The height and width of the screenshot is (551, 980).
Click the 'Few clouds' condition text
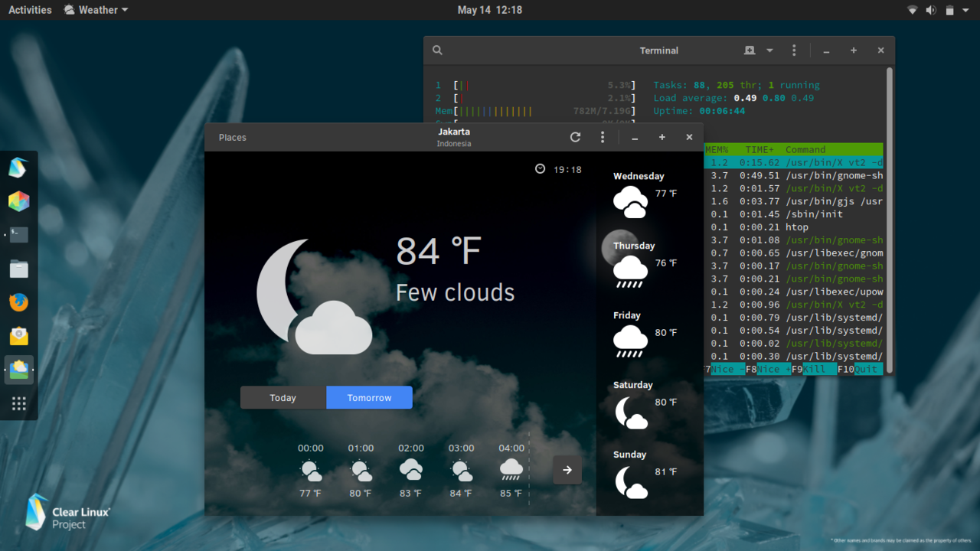[x=455, y=292]
